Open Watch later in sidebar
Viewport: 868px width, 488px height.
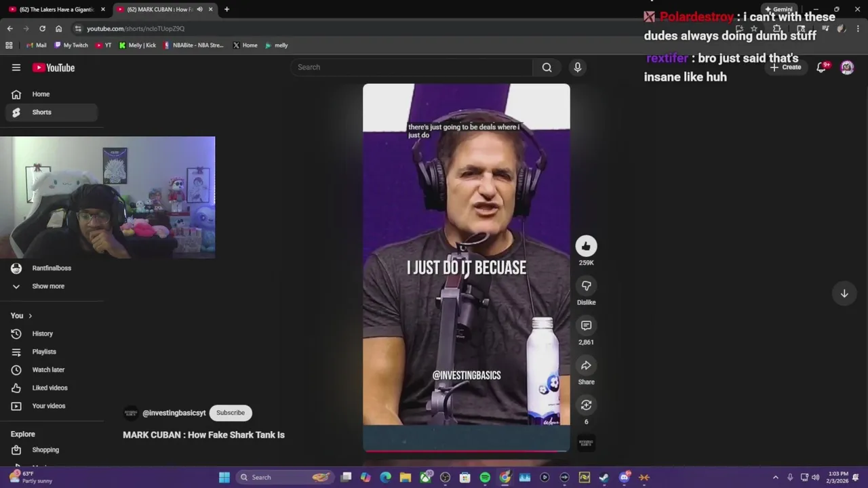[x=51, y=370]
